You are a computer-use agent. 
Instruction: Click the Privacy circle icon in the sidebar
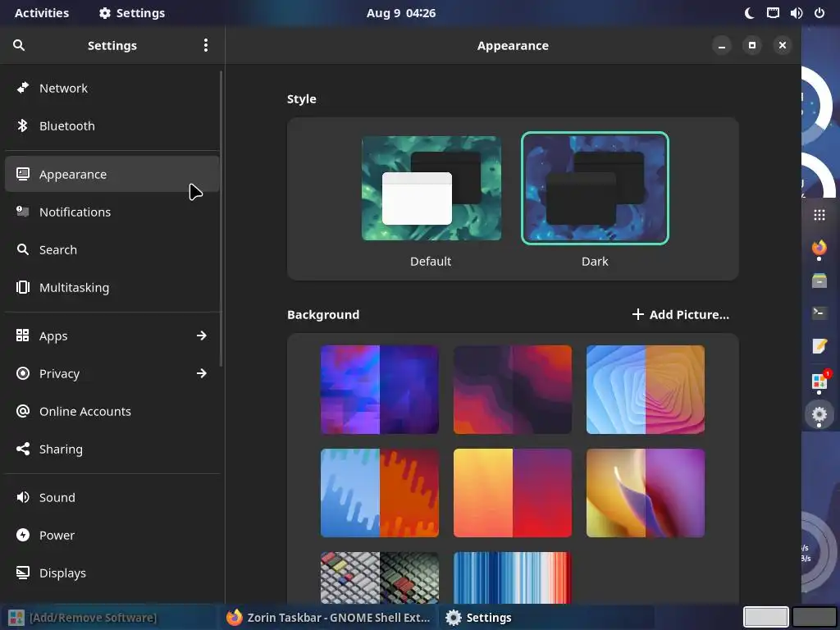(x=22, y=373)
